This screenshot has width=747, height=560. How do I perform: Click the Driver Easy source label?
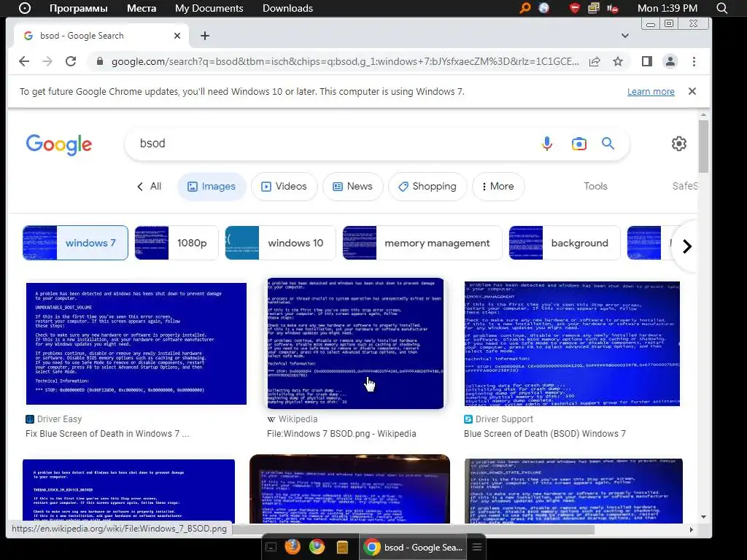(x=54, y=419)
